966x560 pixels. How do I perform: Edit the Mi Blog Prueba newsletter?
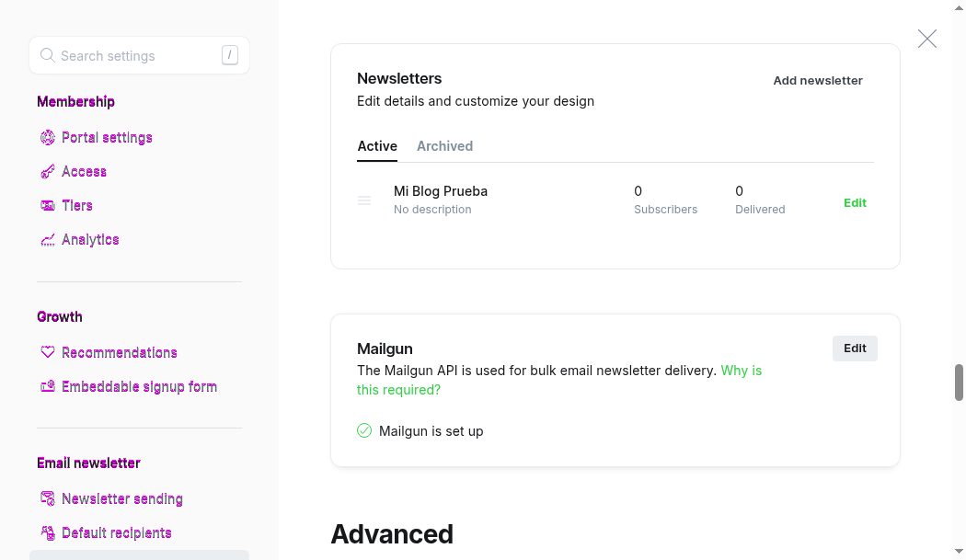[855, 202]
